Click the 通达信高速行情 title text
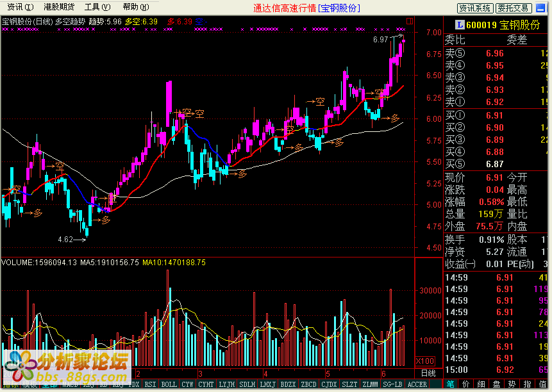The width and height of the screenshot is (552, 392). click(285, 8)
